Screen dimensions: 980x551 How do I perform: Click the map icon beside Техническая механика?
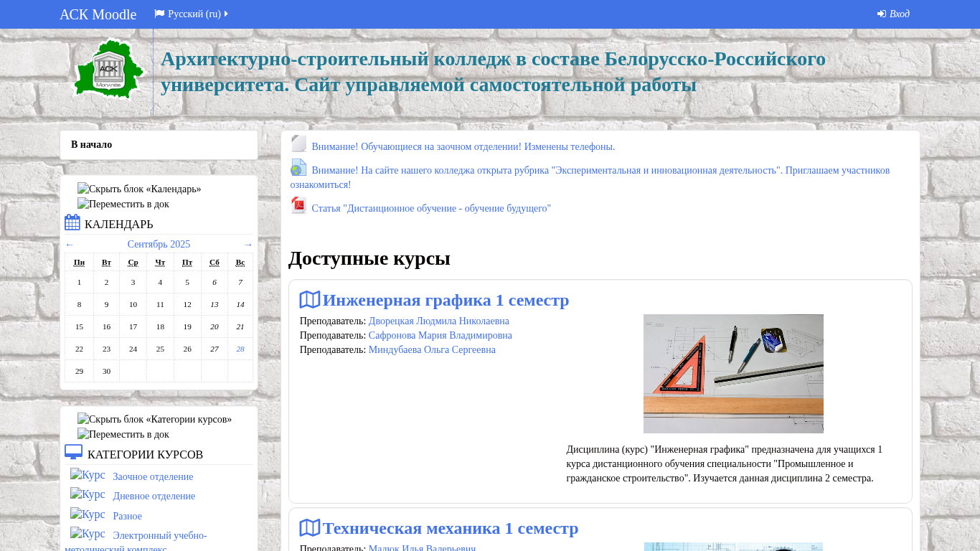(x=309, y=528)
